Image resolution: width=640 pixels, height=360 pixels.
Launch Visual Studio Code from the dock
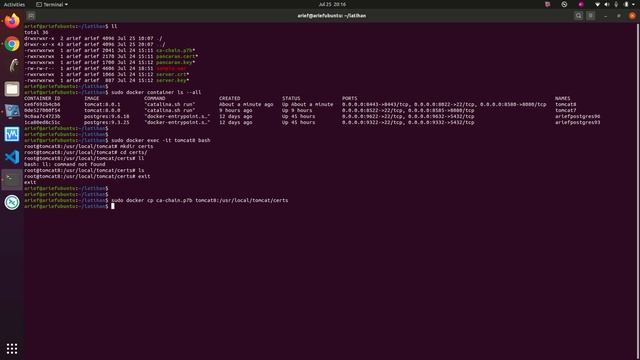[12, 157]
